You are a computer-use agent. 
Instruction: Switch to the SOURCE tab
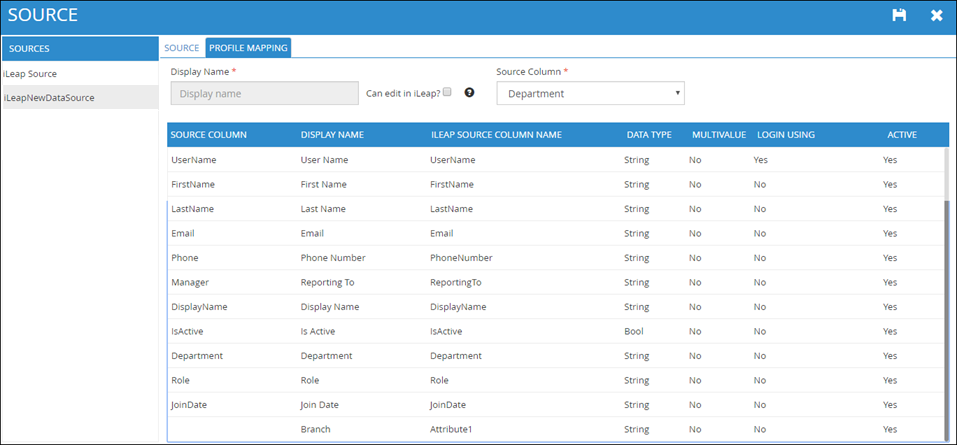click(182, 48)
